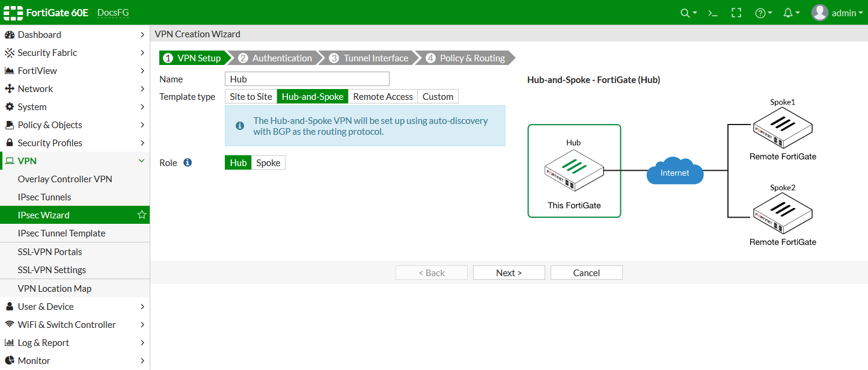This screenshot has width=868, height=370.
Task: Click the Next button
Action: click(509, 272)
